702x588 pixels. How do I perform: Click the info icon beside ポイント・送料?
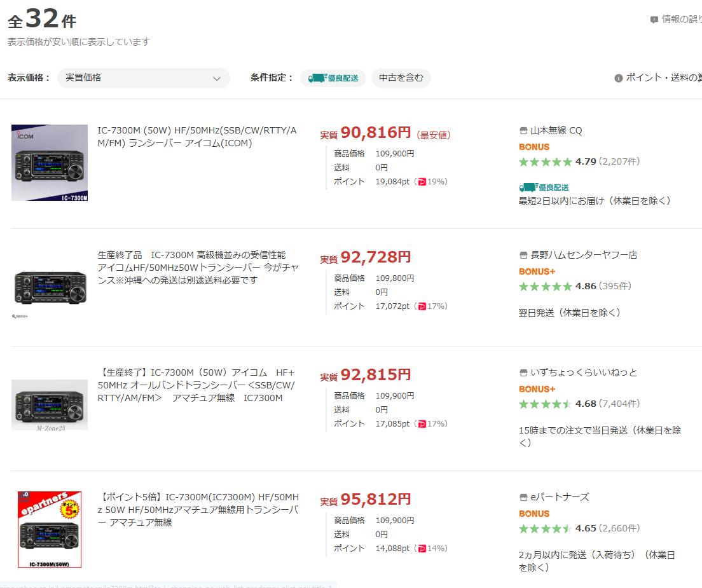618,78
